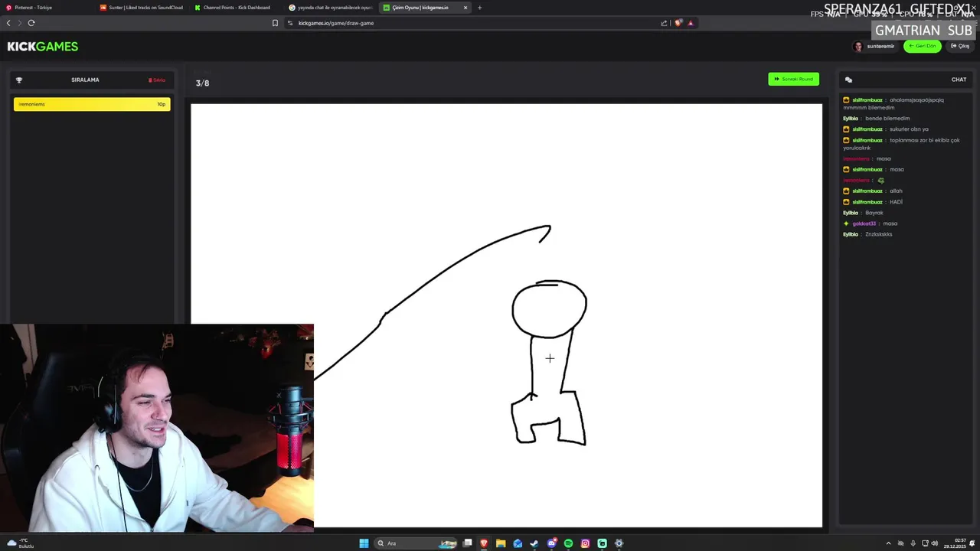Screen dimensions: 980x551
Task: Click the red Sıfırla button in Sıralama
Action: 157,80
